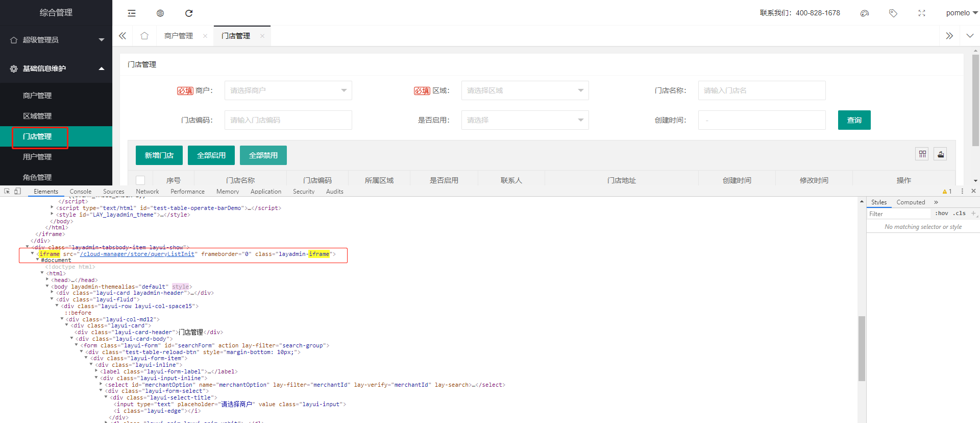
Task: Close the DevTools panel
Action: pyautogui.click(x=973, y=191)
